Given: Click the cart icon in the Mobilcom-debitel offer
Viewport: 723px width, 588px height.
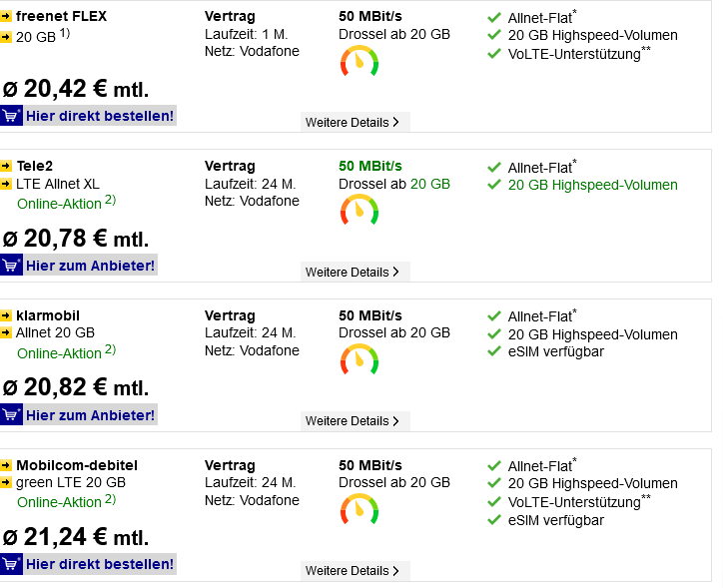Looking at the screenshot, I should coord(11,564).
